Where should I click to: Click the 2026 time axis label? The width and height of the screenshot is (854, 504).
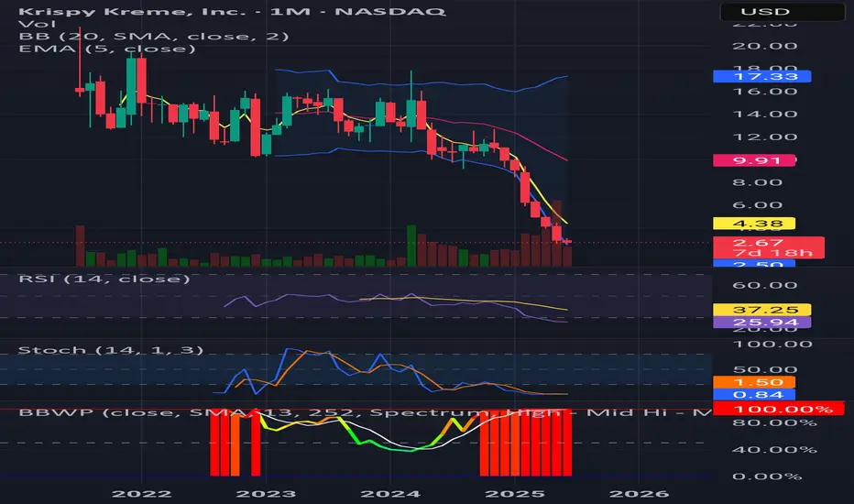[x=639, y=494]
